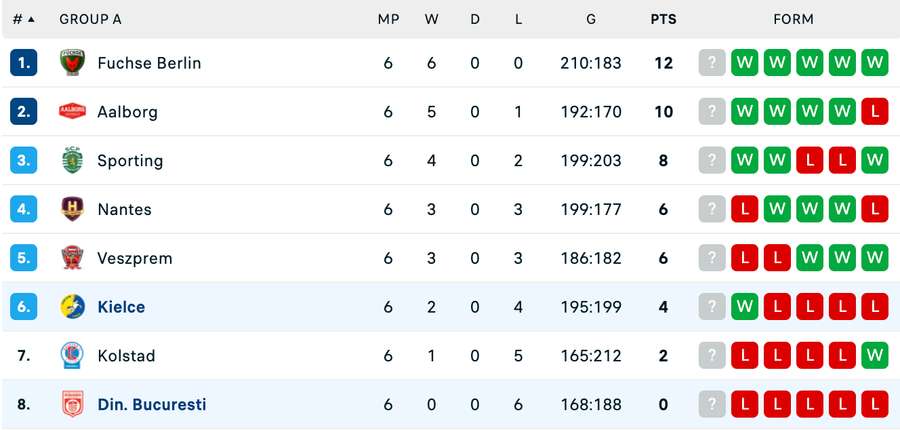Click the Din. Bucuresti team logo
This screenshot has height=430, width=900.
(x=72, y=404)
